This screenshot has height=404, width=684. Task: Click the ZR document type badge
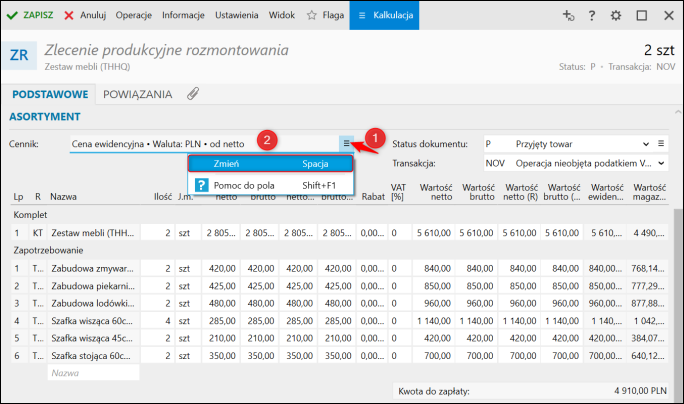click(x=19, y=55)
